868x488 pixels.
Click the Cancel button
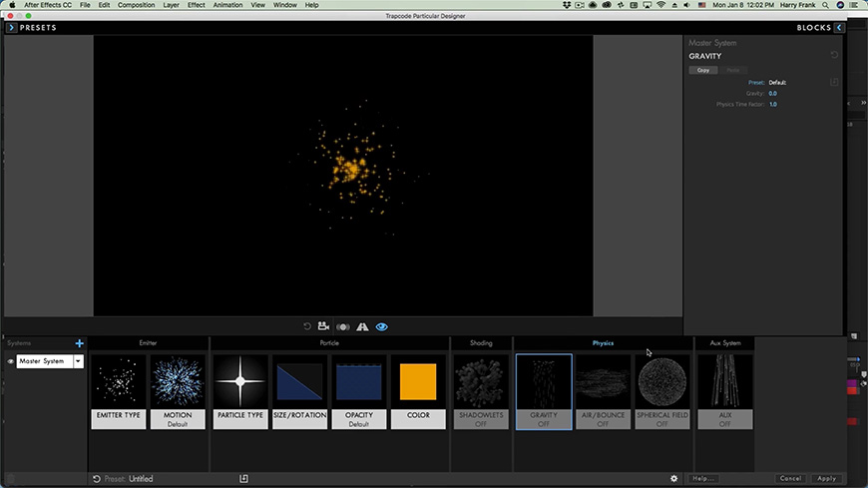pyautogui.click(x=790, y=479)
